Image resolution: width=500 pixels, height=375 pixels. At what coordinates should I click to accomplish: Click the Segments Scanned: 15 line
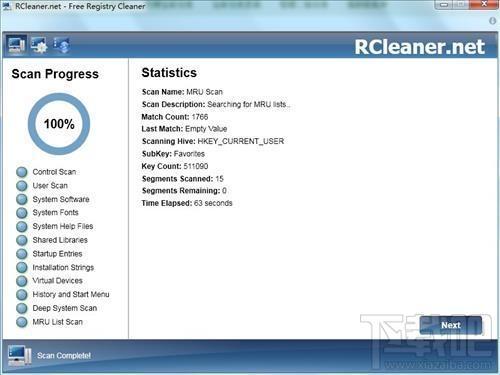pyautogui.click(x=183, y=179)
